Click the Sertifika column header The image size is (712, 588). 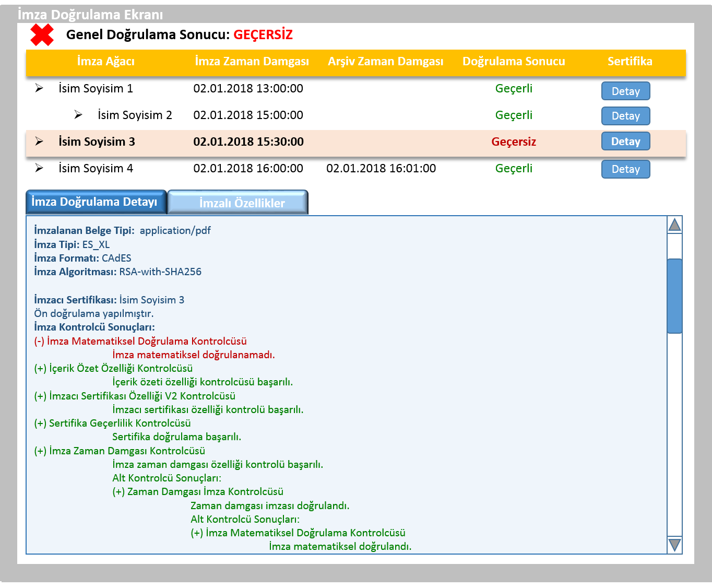(630, 62)
